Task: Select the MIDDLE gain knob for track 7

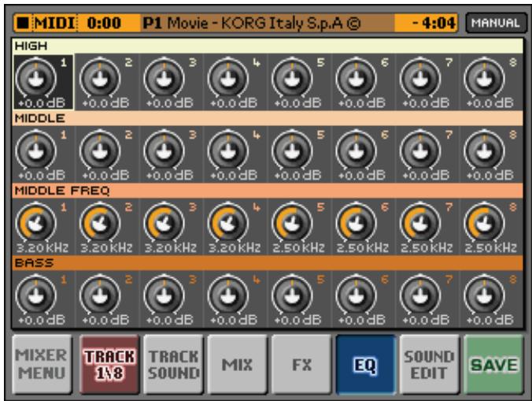Action: click(420, 150)
